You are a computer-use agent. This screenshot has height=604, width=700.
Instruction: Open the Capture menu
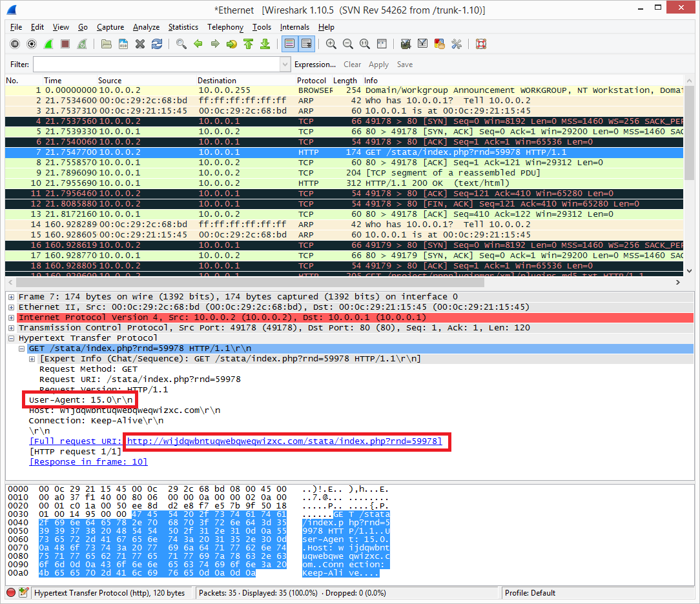coord(110,27)
